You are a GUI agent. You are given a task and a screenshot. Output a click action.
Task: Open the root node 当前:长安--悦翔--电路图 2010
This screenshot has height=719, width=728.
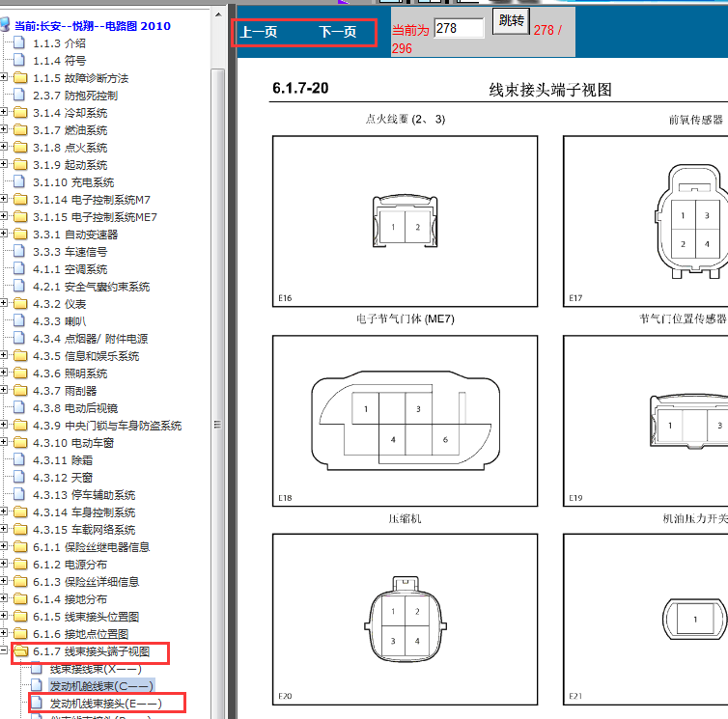point(93,26)
